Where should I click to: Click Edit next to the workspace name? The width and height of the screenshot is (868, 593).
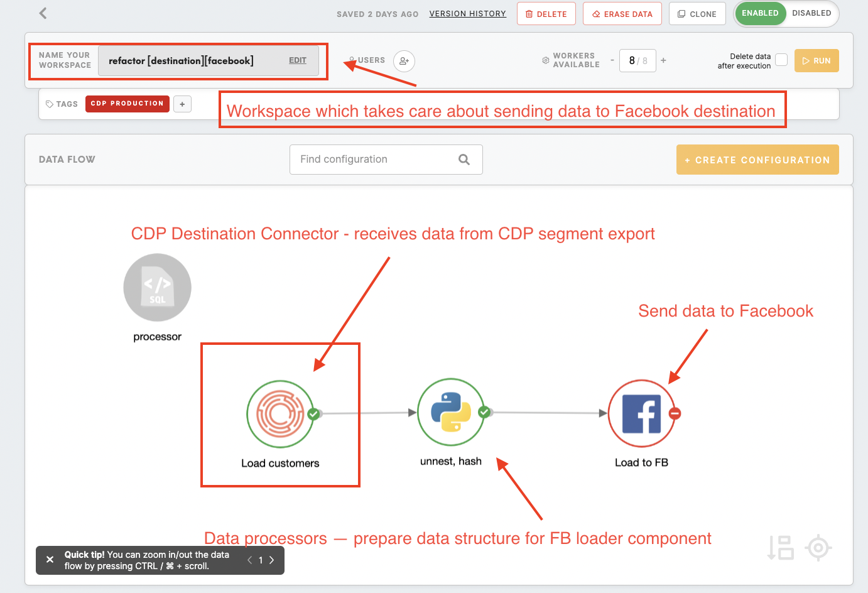click(x=298, y=60)
